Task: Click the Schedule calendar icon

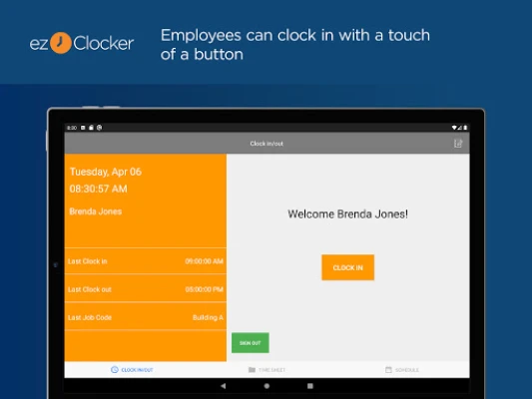Action: (x=388, y=369)
